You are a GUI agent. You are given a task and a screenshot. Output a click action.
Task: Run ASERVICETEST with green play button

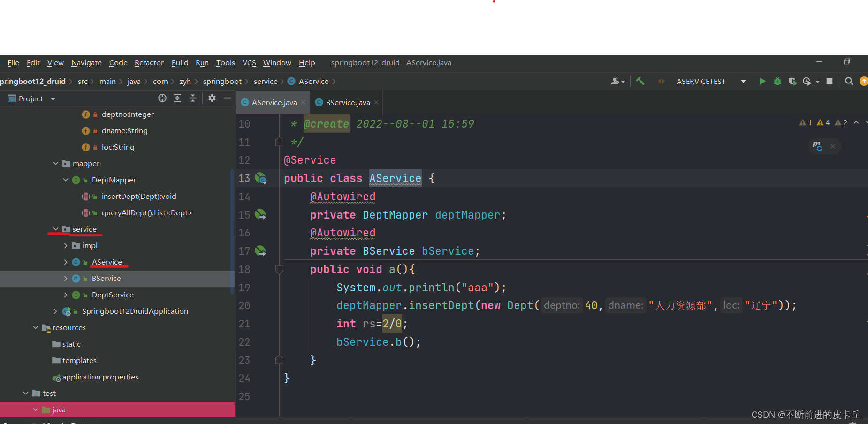click(762, 81)
